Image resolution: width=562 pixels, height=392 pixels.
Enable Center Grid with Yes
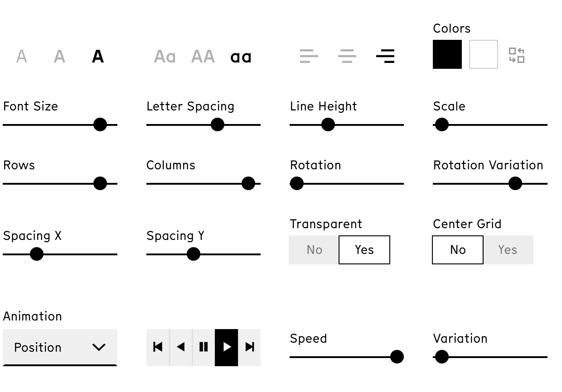(508, 250)
